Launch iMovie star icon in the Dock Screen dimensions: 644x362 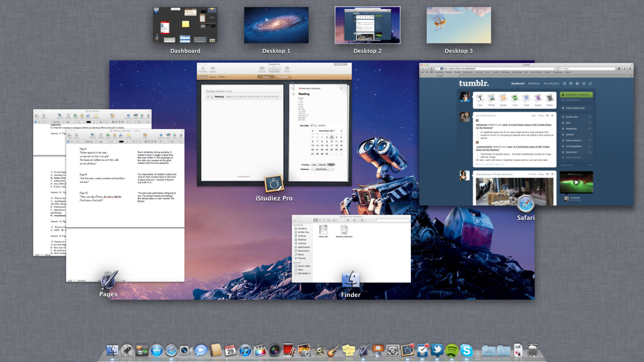[x=318, y=350]
